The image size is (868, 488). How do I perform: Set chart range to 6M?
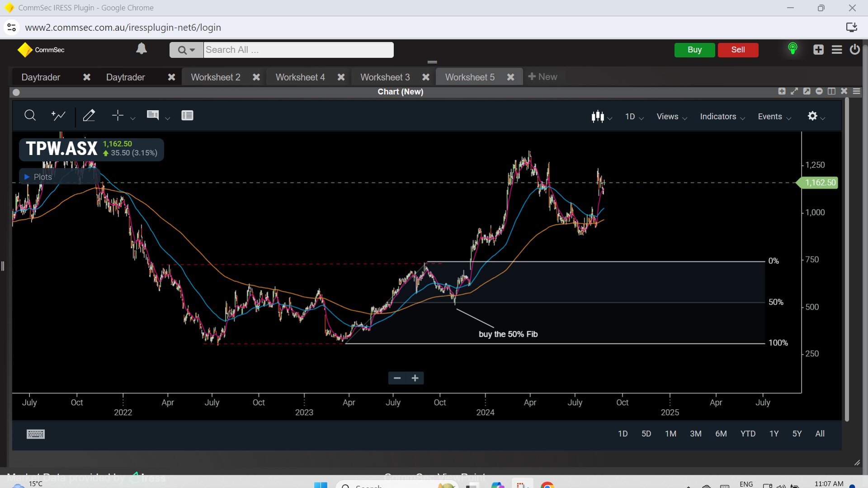[721, 434]
